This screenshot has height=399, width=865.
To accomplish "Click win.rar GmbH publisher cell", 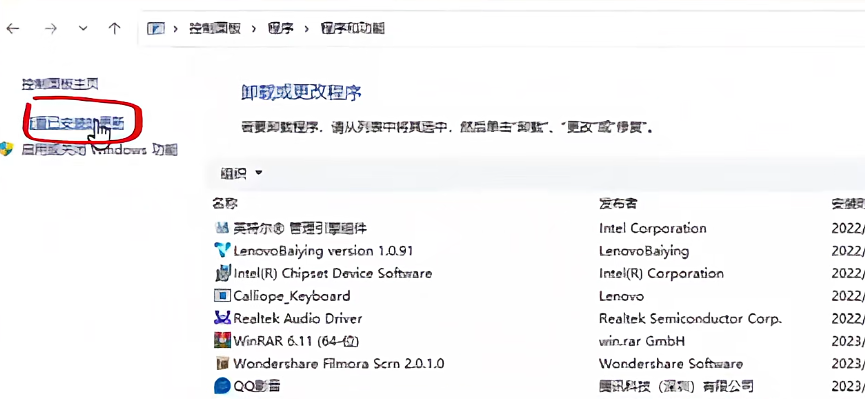I will 642,341.
